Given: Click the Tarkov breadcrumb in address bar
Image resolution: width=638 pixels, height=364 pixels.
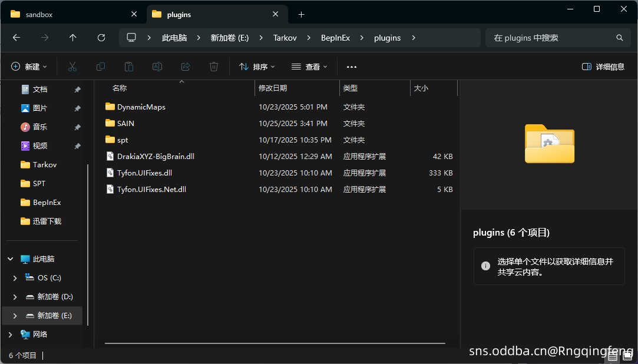Looking at the screenshot, I should pyautogui.click(x=285, y=38).
